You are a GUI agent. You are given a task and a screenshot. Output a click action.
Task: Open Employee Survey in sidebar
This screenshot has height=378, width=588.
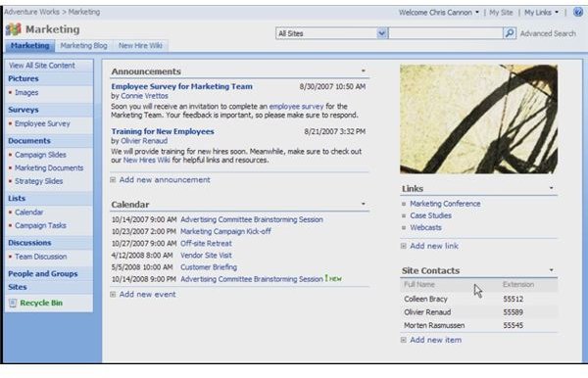click(42, 123)
